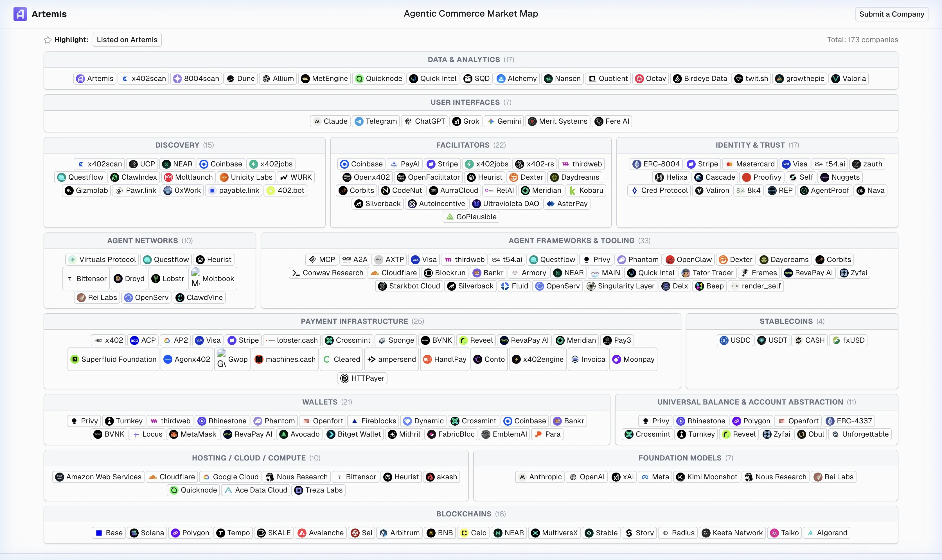Open the ChatGPT chip in User Interfaces
The image size is (942, 560).
pos(425,121)
